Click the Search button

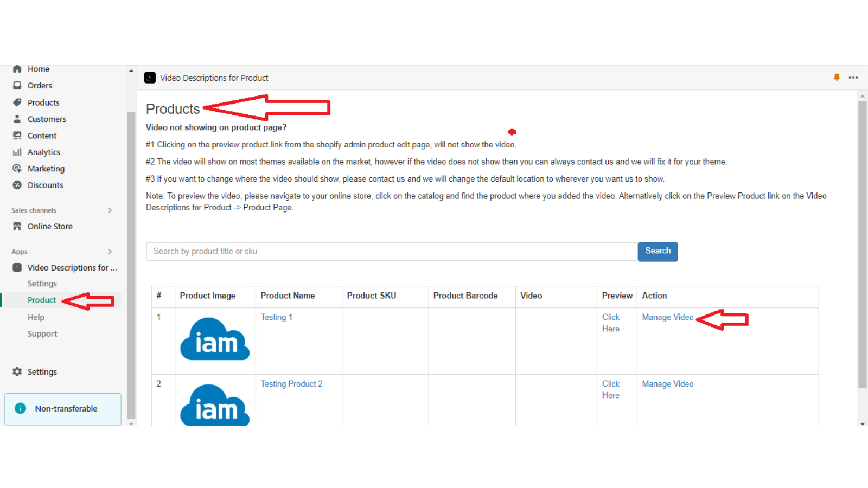pyautogui.click(x=658, y=251)
